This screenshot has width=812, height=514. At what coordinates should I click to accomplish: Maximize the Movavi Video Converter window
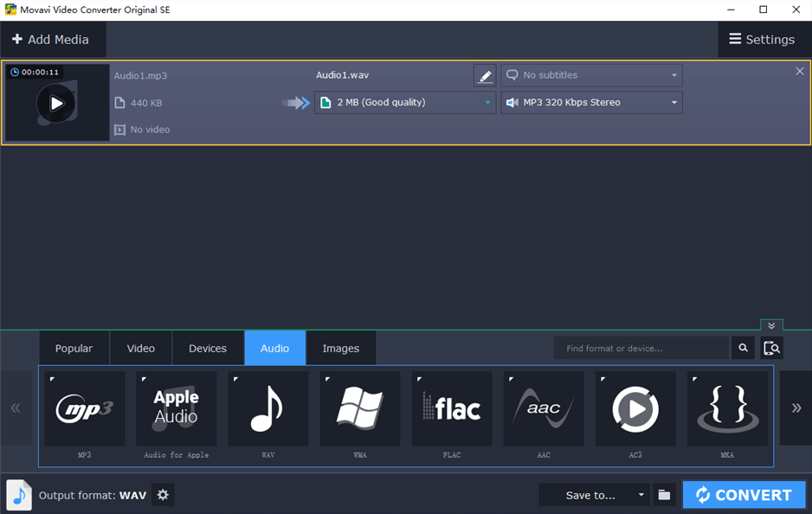[764, 10]
